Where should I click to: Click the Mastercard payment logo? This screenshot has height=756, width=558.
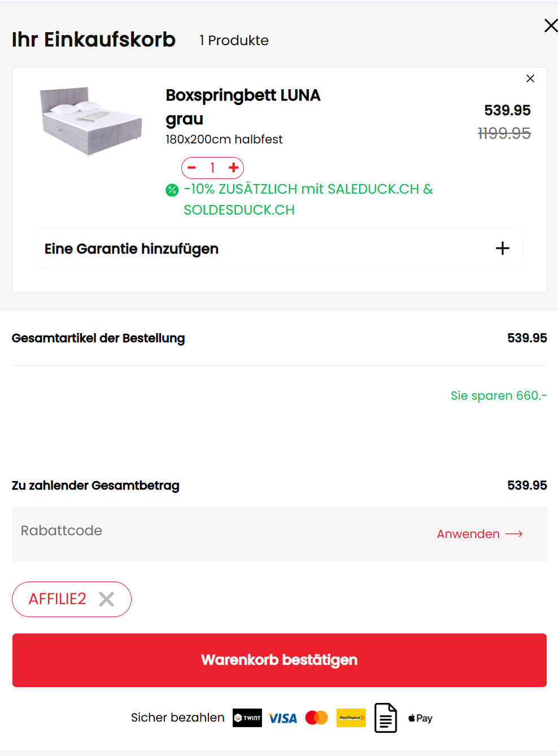pyautogui.click(x=316, y=718)
